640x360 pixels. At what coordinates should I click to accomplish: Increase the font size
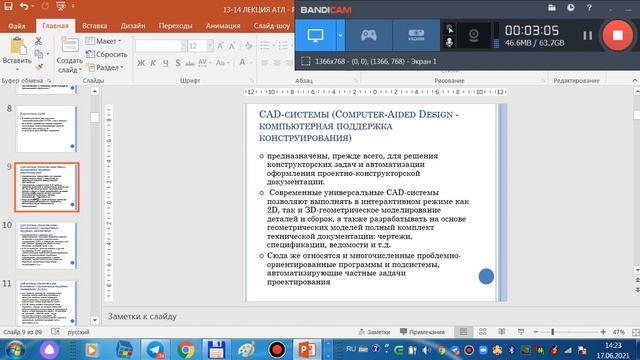pos(220,46)
